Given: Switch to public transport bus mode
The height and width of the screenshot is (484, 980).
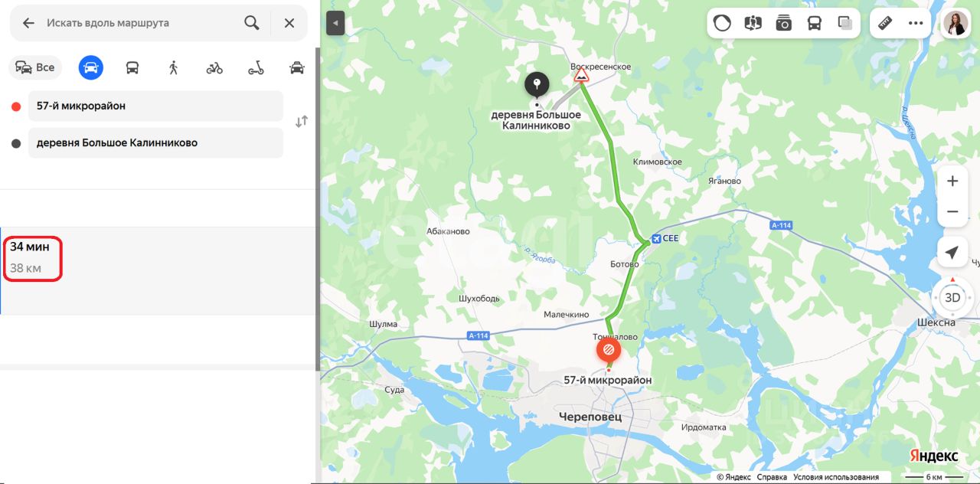Looking at the screenshot, I should click(x=132, y=67).
